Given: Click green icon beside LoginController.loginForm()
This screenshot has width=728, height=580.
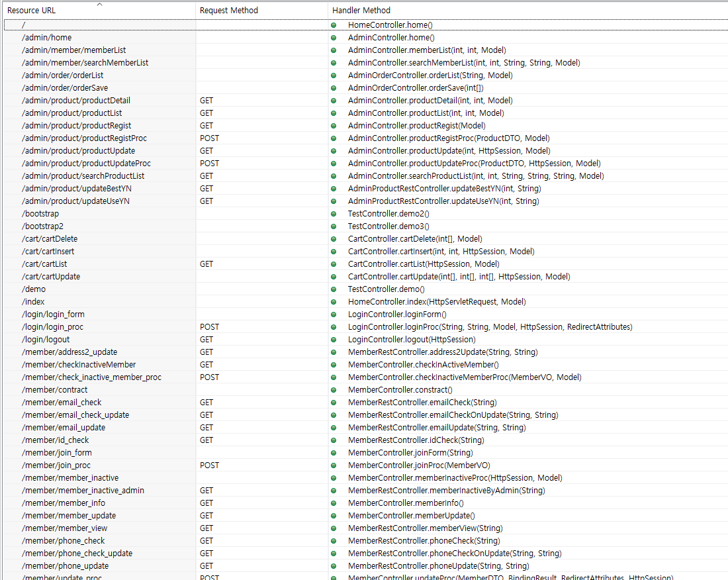Looking at the screenshot, I should pos(334,314).
